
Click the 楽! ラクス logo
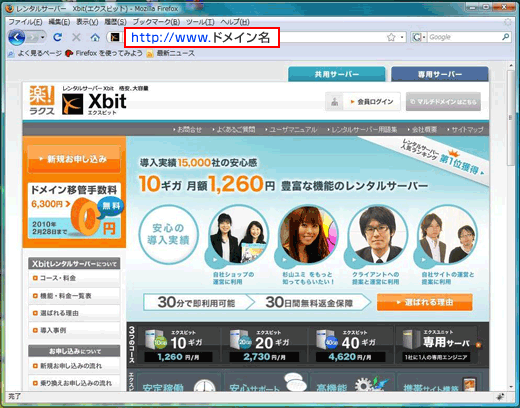[42, 100]
